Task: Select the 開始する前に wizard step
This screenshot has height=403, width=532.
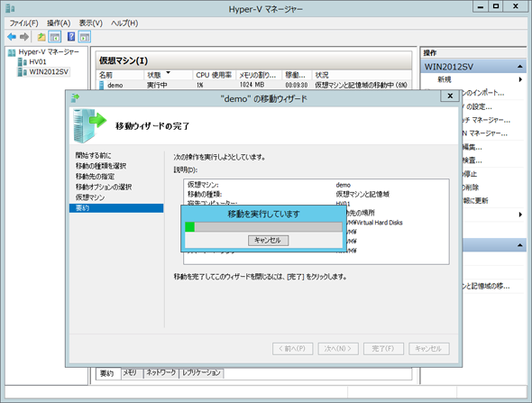Action: pyautogui.click(x=93, y=155)
